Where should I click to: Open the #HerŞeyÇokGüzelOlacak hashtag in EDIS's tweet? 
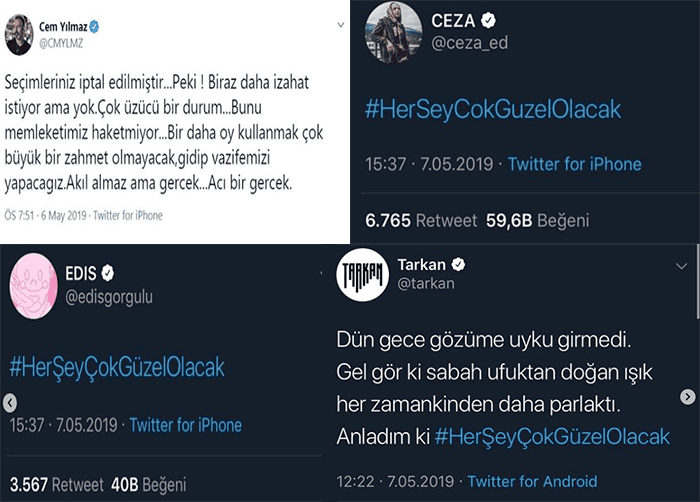117,367
